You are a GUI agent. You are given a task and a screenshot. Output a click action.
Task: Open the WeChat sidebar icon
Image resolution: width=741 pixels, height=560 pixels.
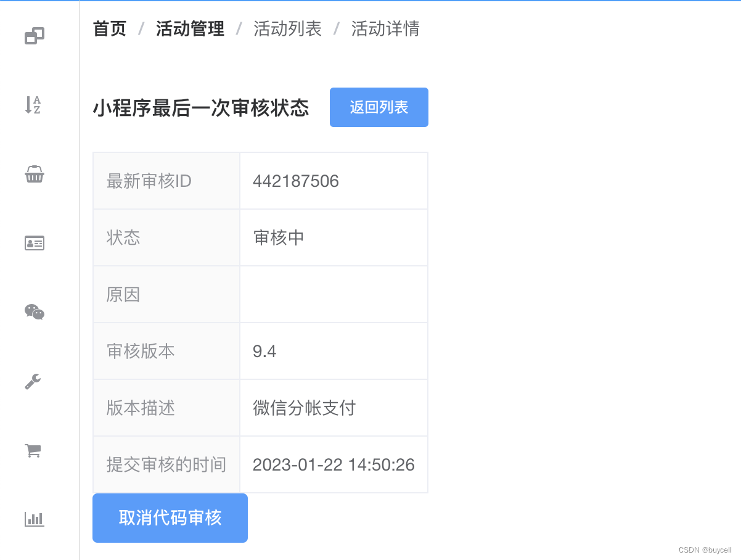[35, 312]
